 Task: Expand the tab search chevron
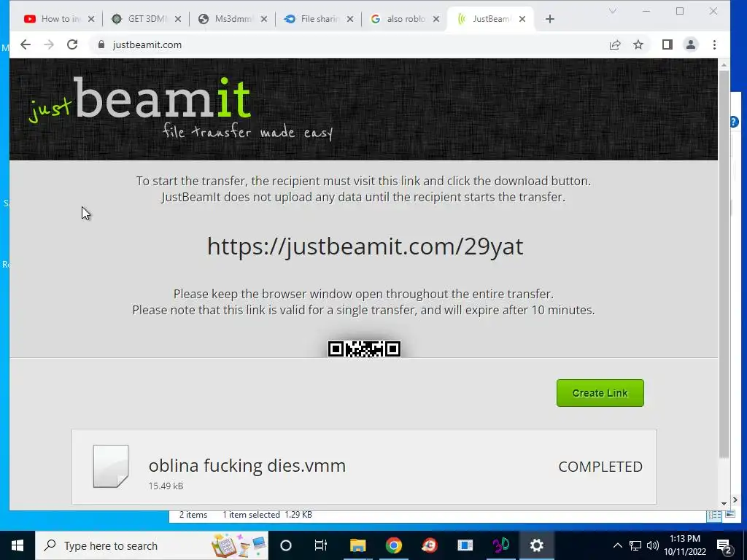(613, 11)
